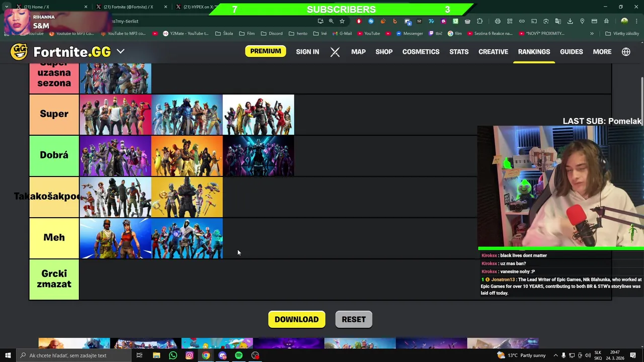Click the QR code icon in toolbar
This screenshot has height=362, width=644.
(510, 21)
